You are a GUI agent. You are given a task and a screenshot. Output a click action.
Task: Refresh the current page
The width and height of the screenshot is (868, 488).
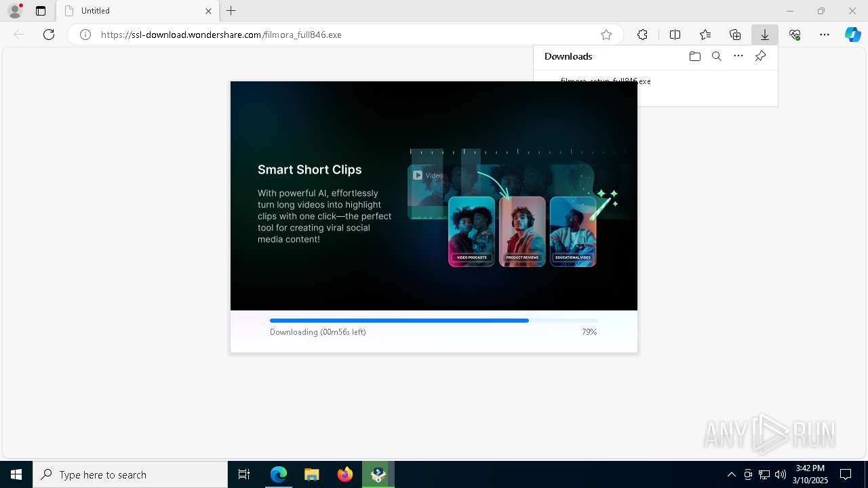(49, 35)
